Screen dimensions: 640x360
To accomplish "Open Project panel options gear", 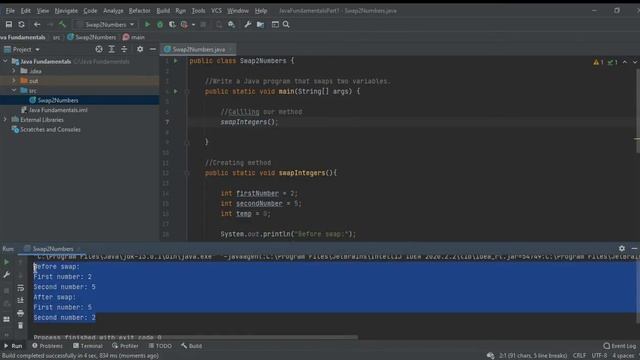I will [x=140, y=49].
